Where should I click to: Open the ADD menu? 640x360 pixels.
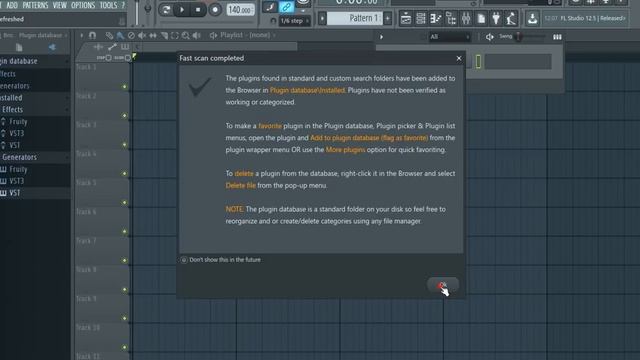(x=12, y=5)
